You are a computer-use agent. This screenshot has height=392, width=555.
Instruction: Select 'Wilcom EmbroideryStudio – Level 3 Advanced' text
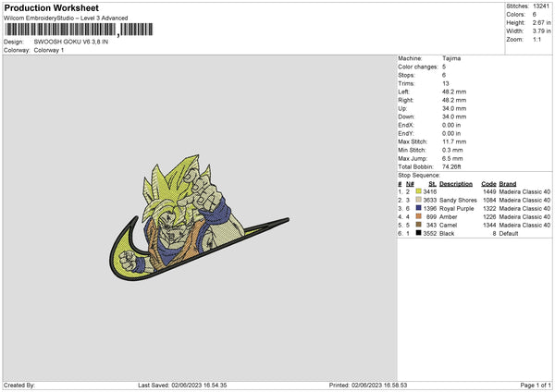pos(66,18)
